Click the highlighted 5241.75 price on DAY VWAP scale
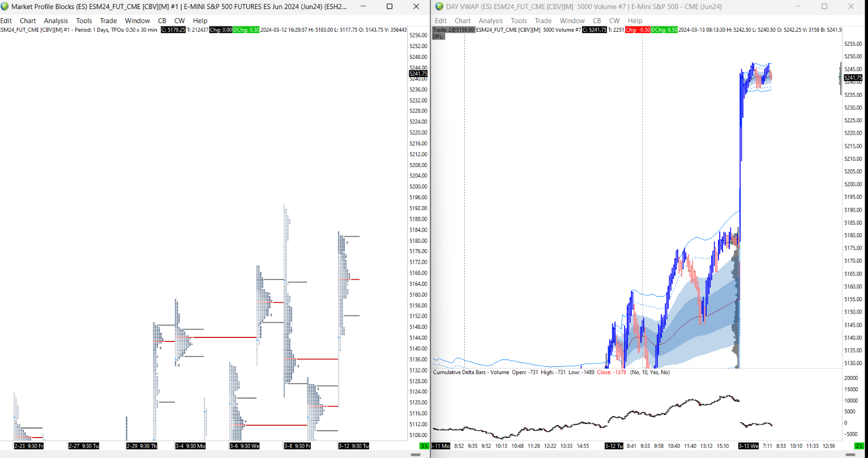The height and width of the screenshot is (458, 868). [x=853, y=78]
